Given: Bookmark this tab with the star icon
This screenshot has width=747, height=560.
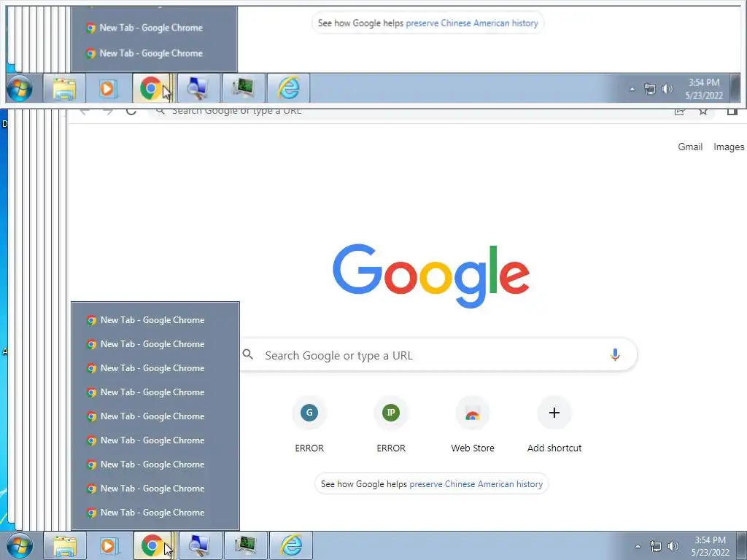Looking at the screenshot, I should click(703, 112).
